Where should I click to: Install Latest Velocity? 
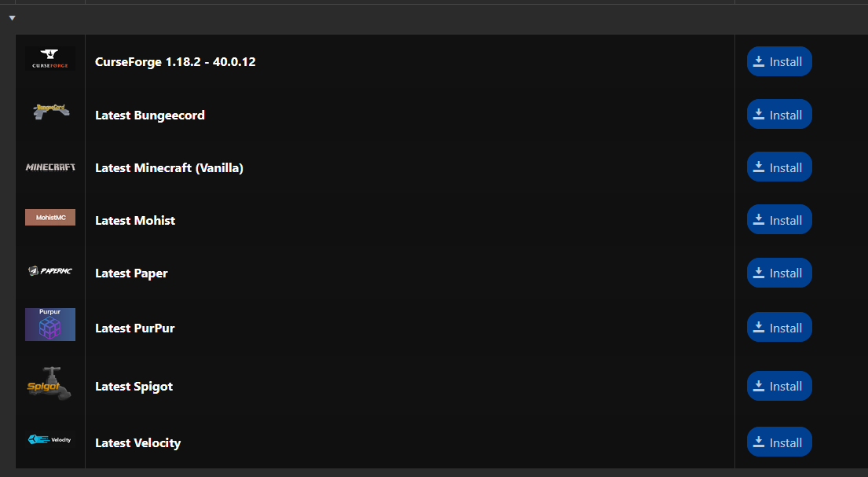[x=779, y=442]
